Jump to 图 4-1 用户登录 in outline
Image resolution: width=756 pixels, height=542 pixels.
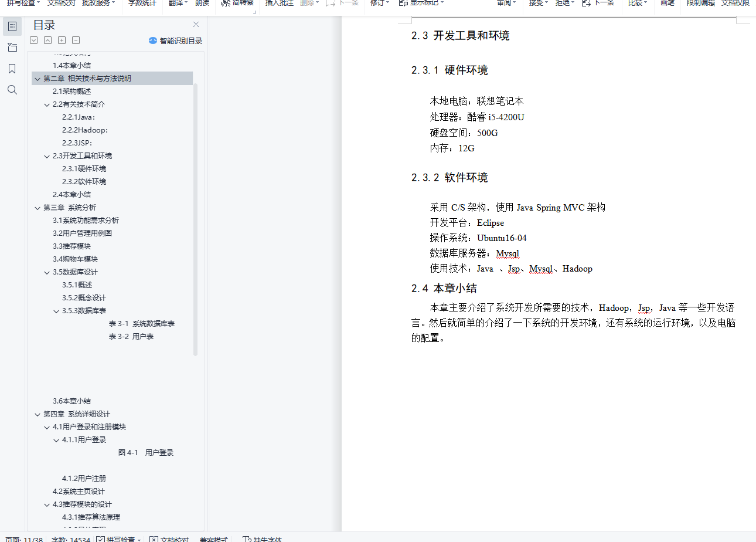[146, 453]
